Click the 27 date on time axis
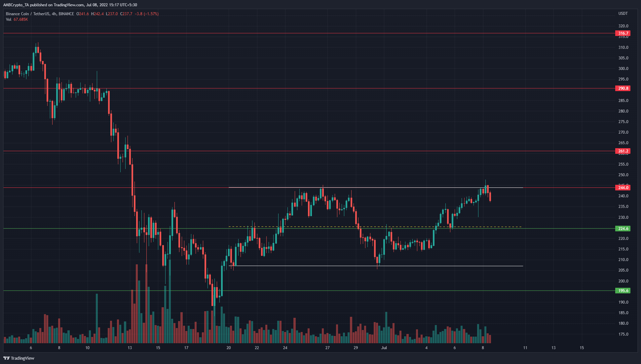Screen dimensions: 641x364 pos(327,347)
